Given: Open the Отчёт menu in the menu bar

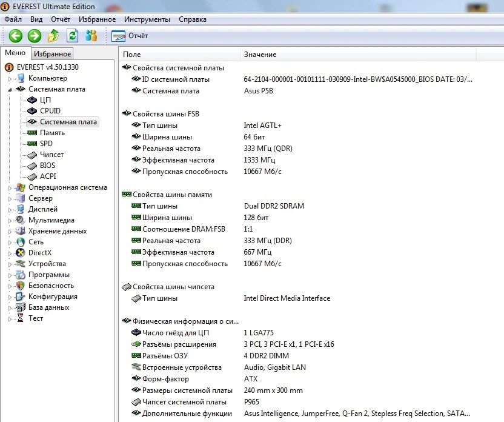Looking at the screenshot, I should (61, 19).
